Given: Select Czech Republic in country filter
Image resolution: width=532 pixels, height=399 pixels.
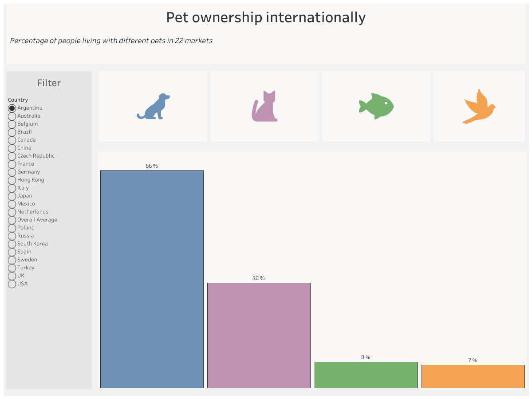Looking at the screenshot, I should pyautogui.click(x=12, y=156).
